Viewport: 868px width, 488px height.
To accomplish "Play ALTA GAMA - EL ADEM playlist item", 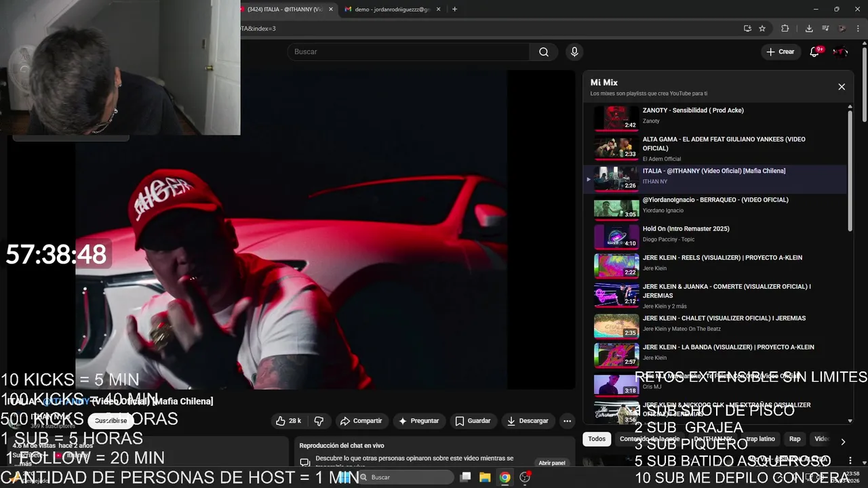I will (715, 148).
